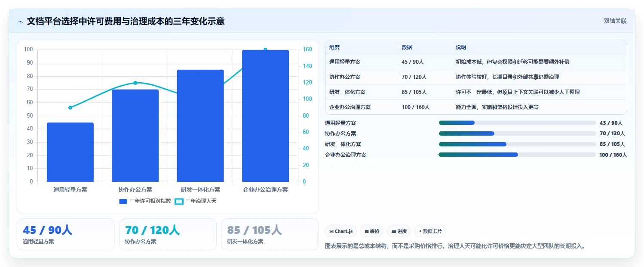This screenshot has width=644, height=267.
Task: Click the 协作办公方案 progress bar
Action: tap(517, 133)
